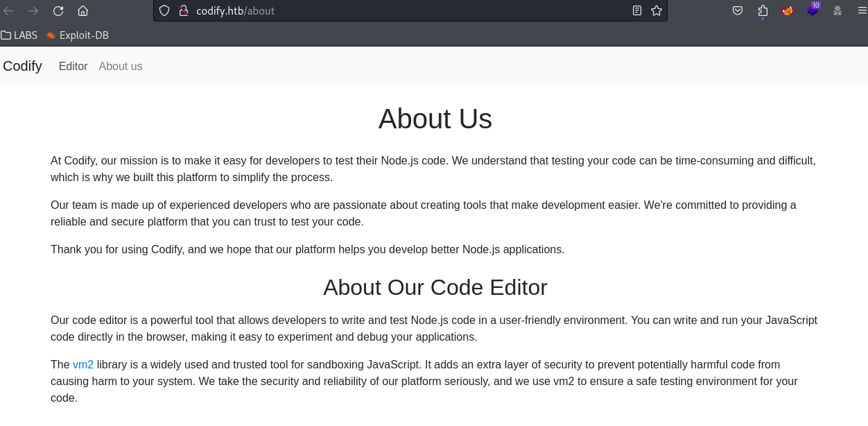Click the red FoxyProxy extension icon
The image size is (868, 426).
pos(788,10)
